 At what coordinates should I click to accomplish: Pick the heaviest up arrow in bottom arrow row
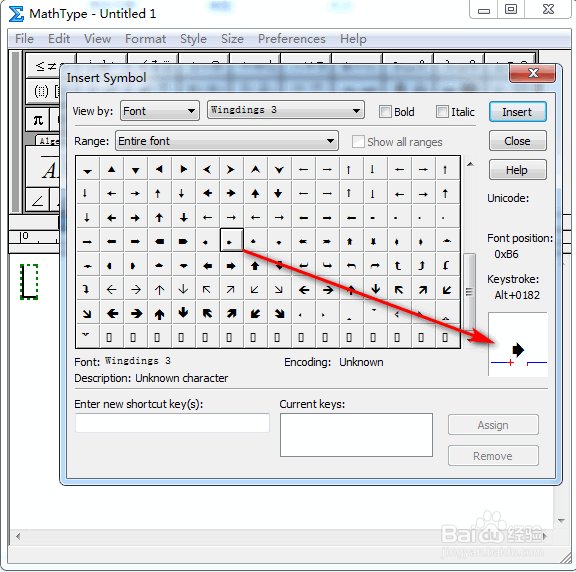click(159, 314)
